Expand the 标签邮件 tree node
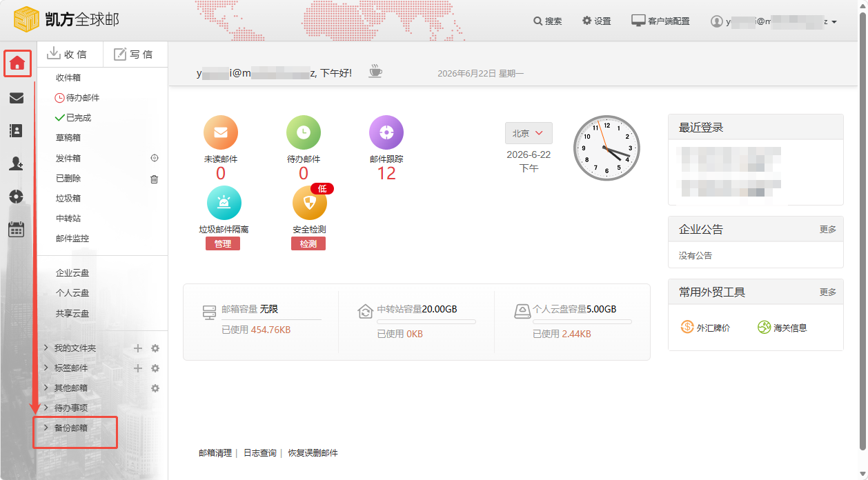This screenshot has height=480, width=868. tap(46, 368)
